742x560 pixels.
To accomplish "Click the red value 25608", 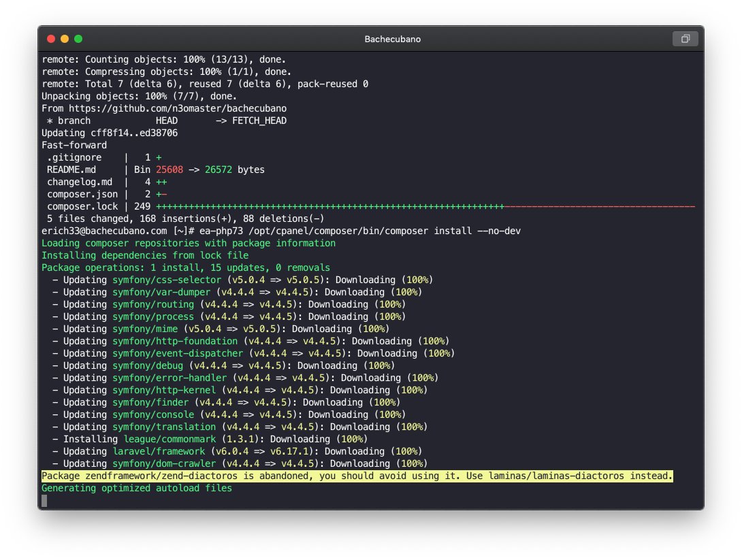I will click(x=170, y=170).
